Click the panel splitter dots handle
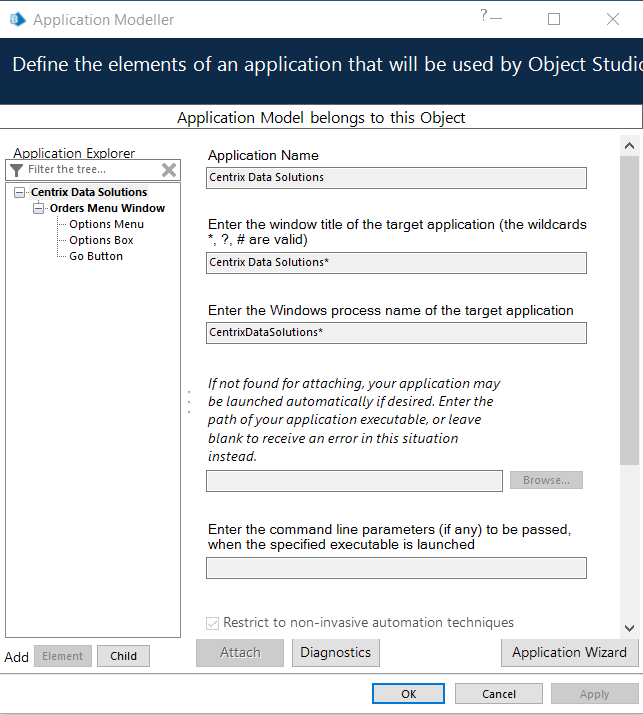 click(x=189, y=402)
